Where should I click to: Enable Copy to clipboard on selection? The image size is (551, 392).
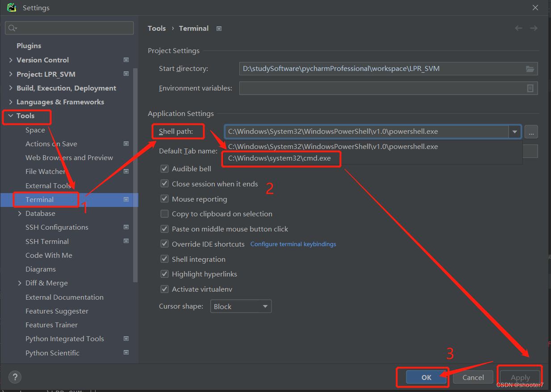pyautogui.click(x=165, y=214)
